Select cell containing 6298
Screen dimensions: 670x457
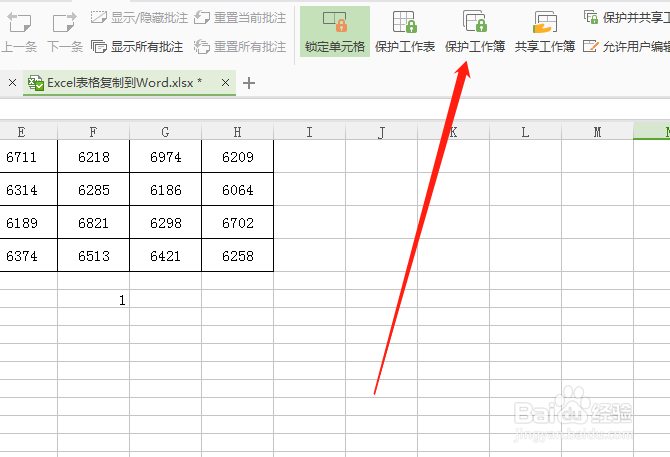pyautogui.click(x=165, y=223)
